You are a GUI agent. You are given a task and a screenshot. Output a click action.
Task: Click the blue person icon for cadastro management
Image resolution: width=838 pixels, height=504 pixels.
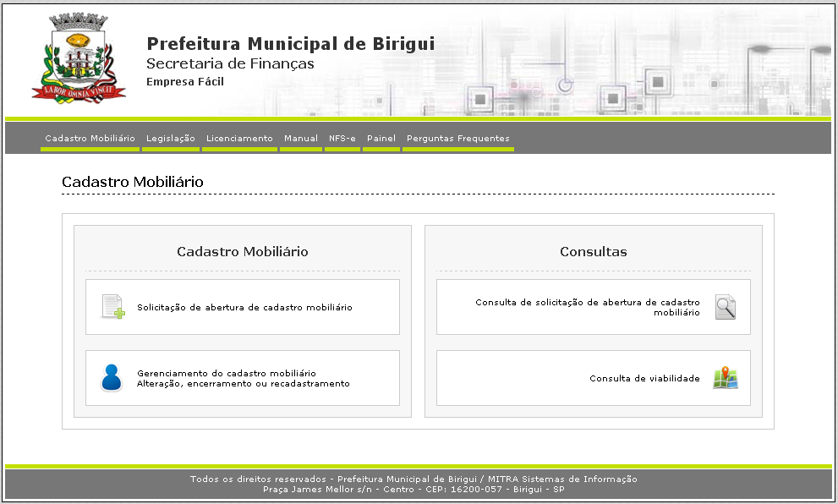[112, 378]
